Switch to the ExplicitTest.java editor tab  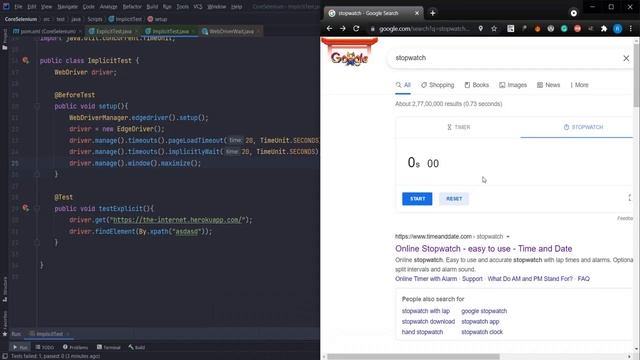coord(114,31)
